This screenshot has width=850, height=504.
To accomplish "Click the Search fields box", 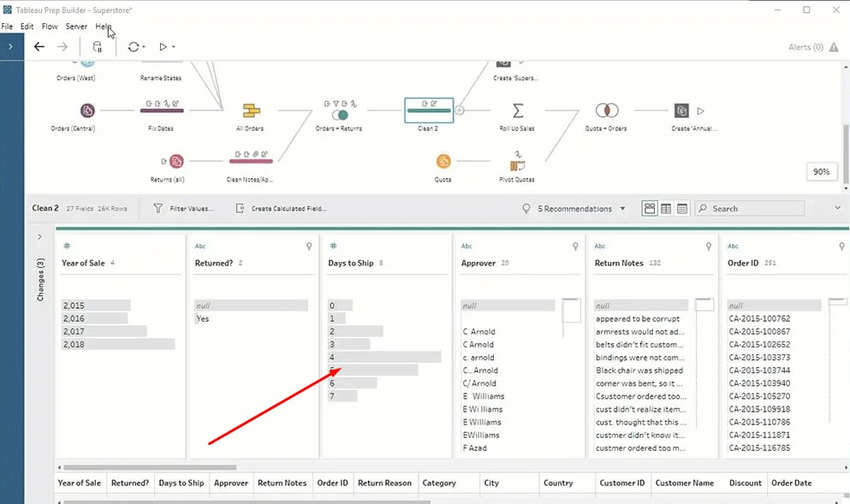I will pos(750,209).
